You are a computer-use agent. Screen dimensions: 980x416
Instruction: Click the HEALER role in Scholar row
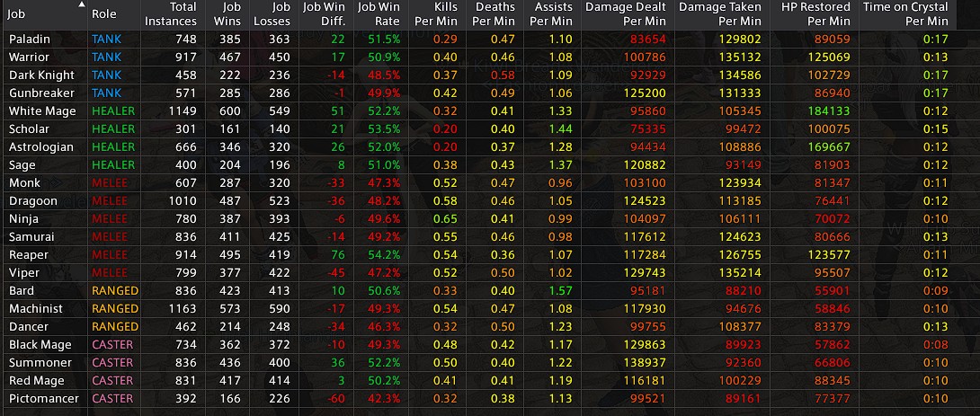coord(113,128)
